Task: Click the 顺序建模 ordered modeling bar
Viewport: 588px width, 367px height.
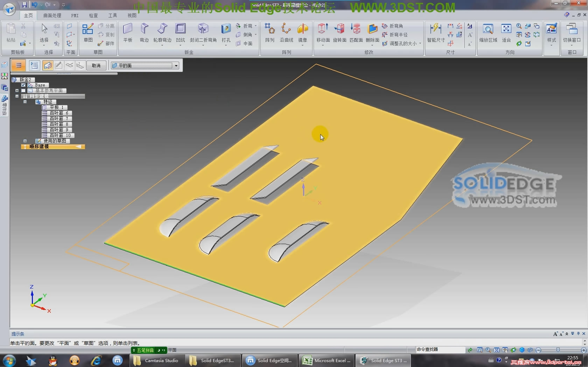Action: pyautogui.click(x=53, y=147)
